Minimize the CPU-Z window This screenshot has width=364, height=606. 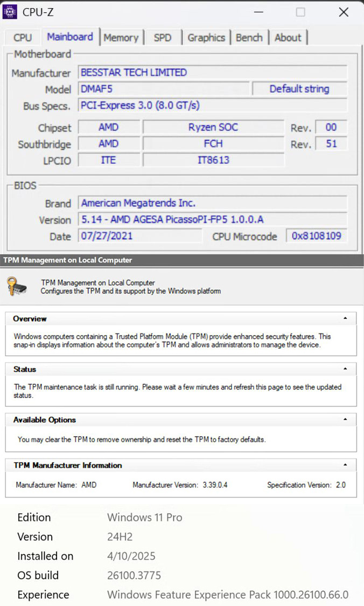(258, 12)
